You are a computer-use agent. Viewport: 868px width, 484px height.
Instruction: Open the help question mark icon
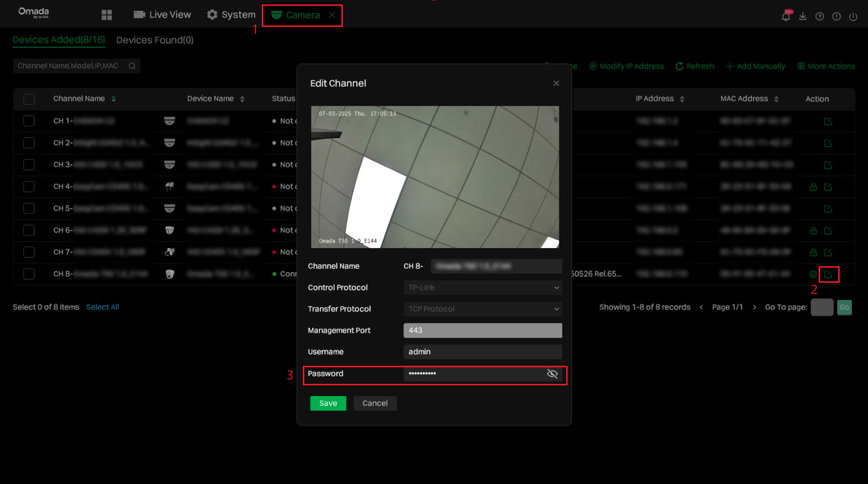pyautogui.click(x=820, y=16)
